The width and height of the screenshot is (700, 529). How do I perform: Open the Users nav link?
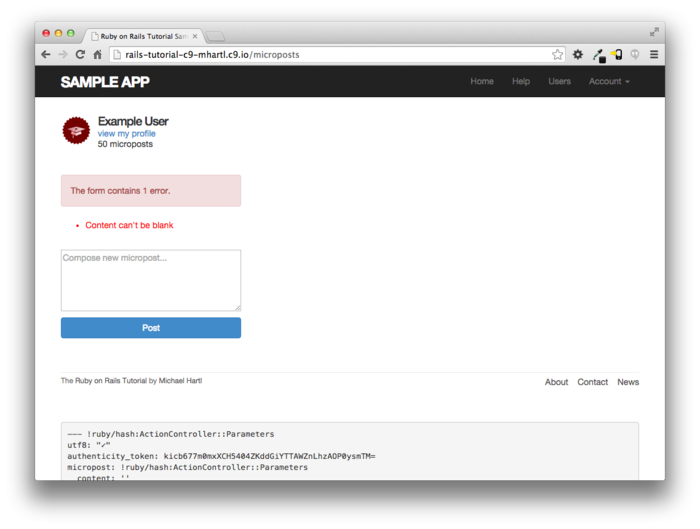click(x=559, y=81)
